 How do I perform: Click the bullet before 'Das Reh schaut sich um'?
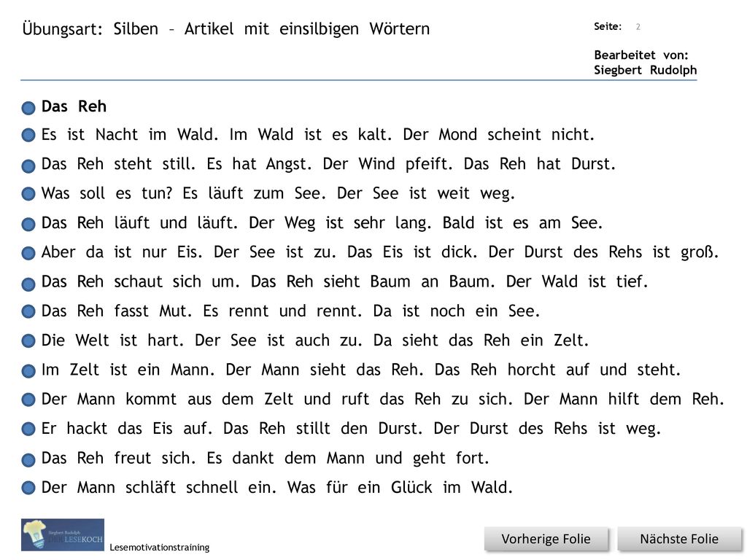click(x=28, y=284)
